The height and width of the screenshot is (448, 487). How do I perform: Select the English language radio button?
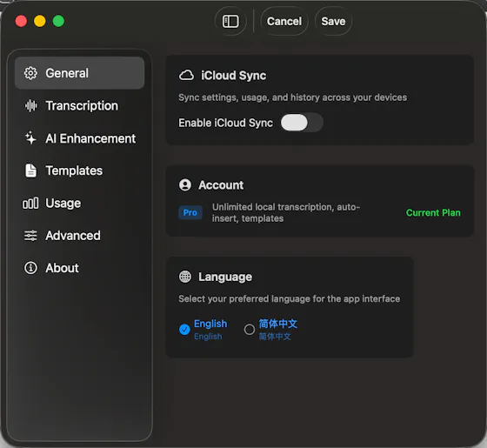click(x=184, y=330)
